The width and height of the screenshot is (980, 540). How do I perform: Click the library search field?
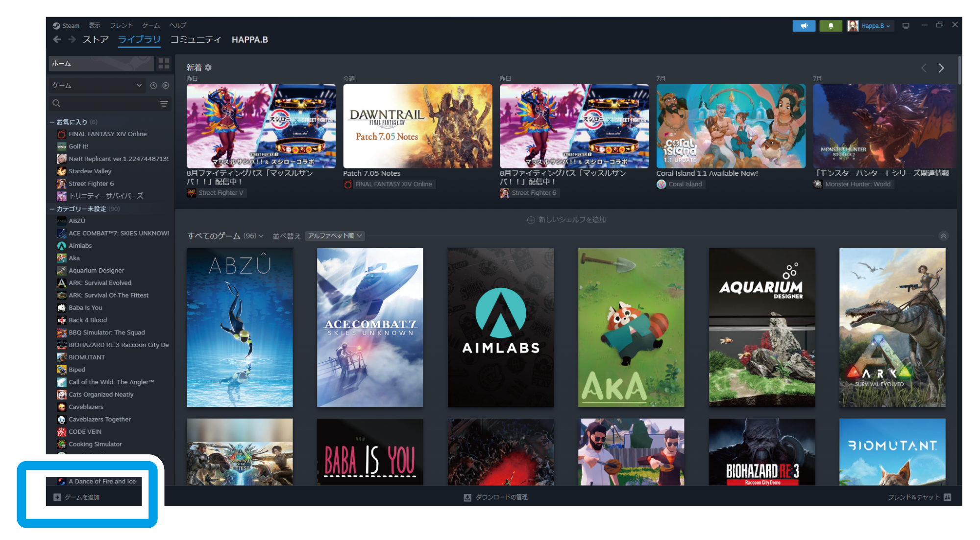pyautogui.click(x=110, y=103)
